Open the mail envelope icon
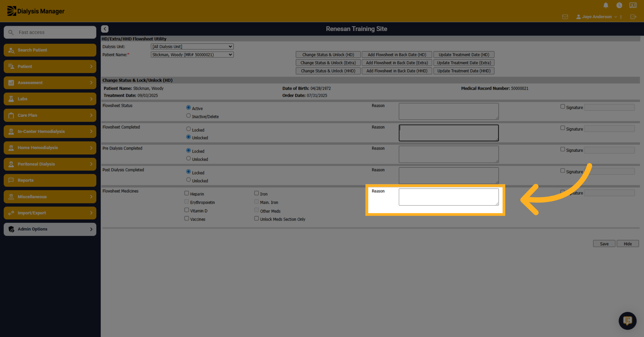 pos(565,17)
